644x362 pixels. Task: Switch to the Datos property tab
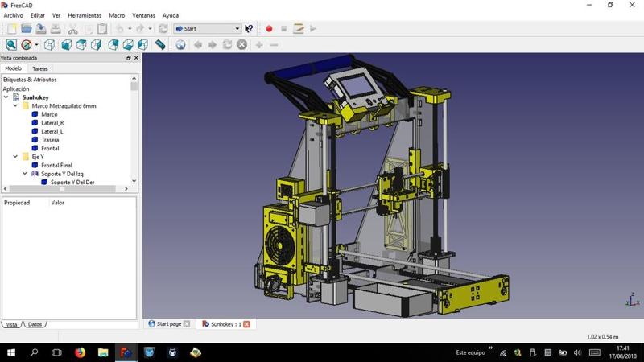click(x=35, y=324)
